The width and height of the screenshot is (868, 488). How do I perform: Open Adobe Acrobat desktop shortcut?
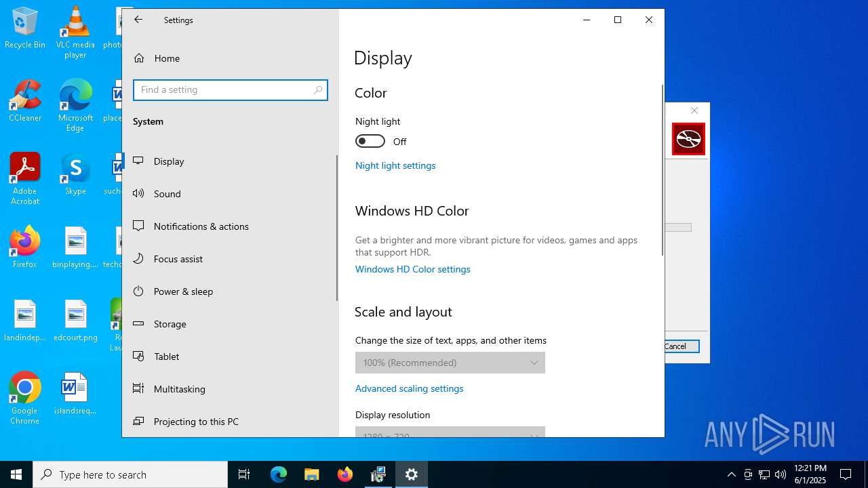point(25,179)
